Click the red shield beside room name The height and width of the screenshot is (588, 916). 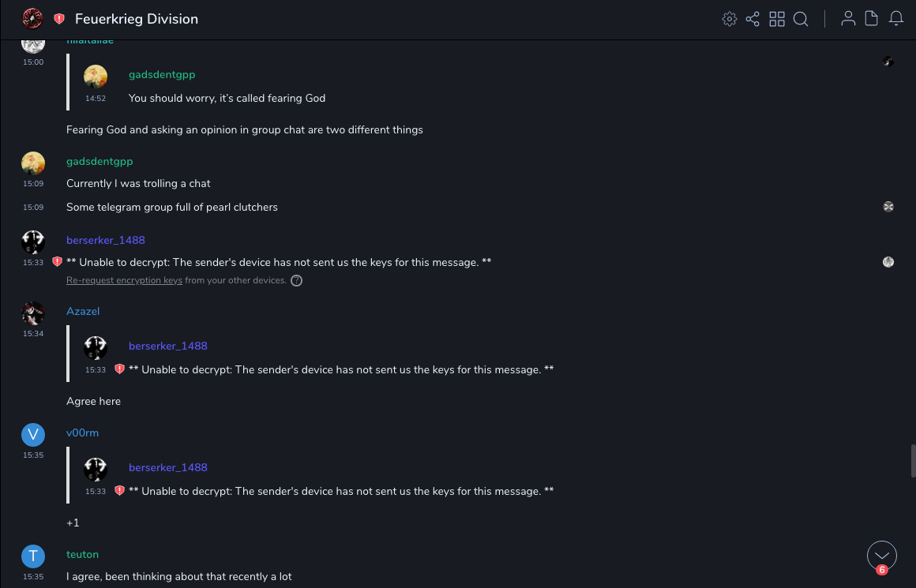tap(59, 19)
